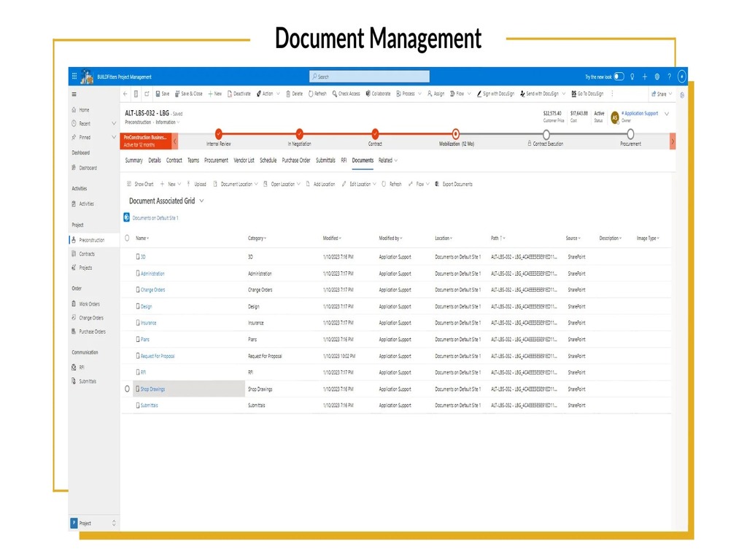
Task: Click the select-all circle in grid header
Action: point(127,238)
